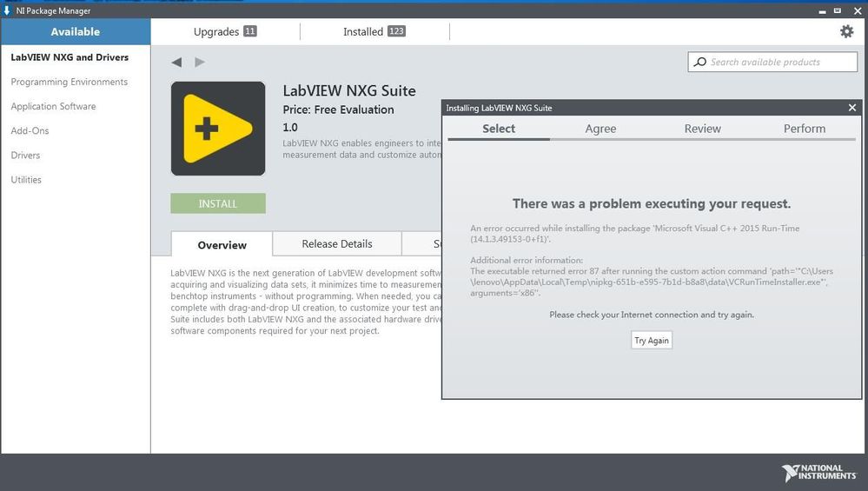Click the 'There was a problem' error heading
Image resolution: width=868 pixels, height=491 pixels.
(x=652, y=203)
